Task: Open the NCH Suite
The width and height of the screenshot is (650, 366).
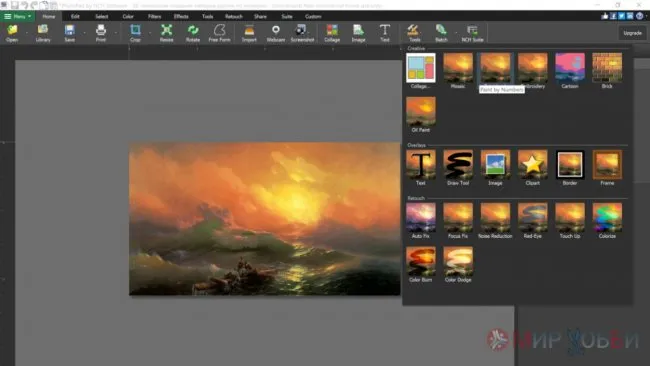Action: tap(473, 33)
